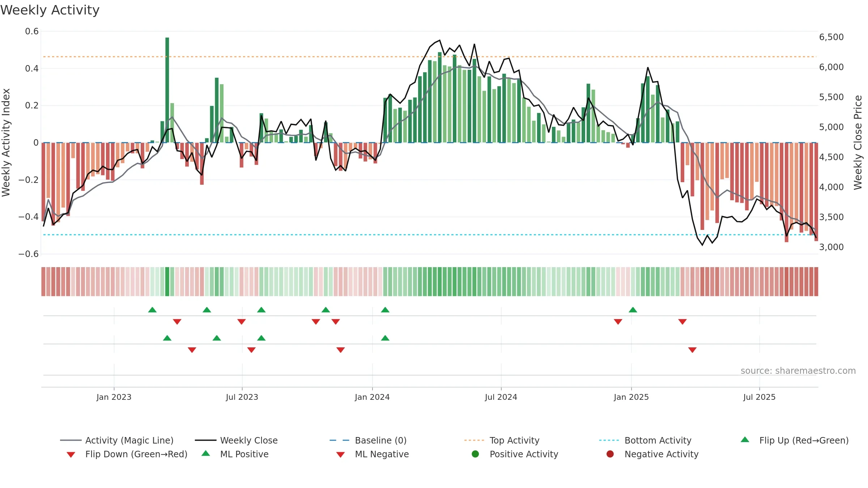Click the Weekly Activity Index axis title
The height and width of the screenshot is (488, 868).
(6, 142)
